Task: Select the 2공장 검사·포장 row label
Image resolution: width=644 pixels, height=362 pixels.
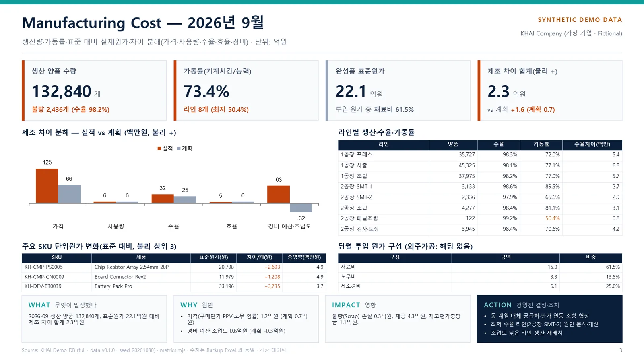Action: 360,229
